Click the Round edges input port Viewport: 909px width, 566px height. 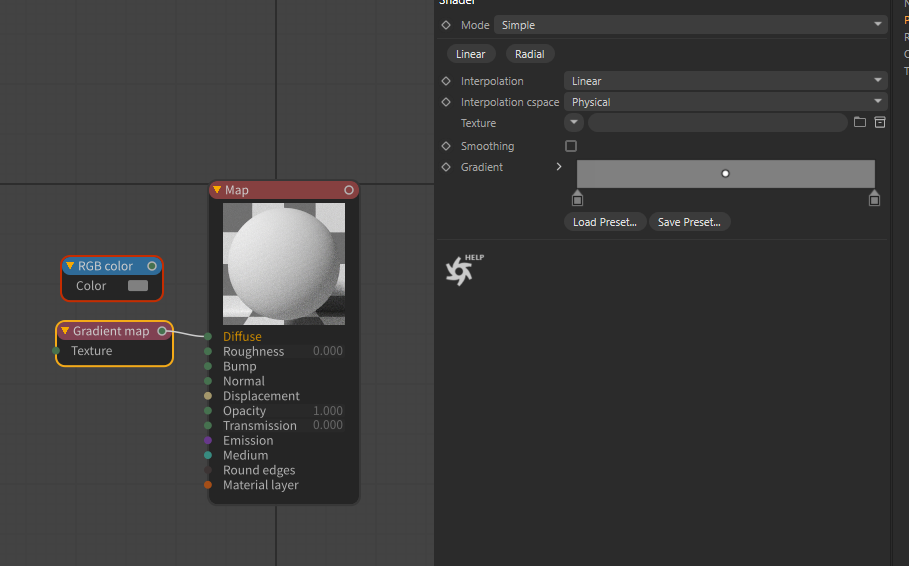click(208, 470)
